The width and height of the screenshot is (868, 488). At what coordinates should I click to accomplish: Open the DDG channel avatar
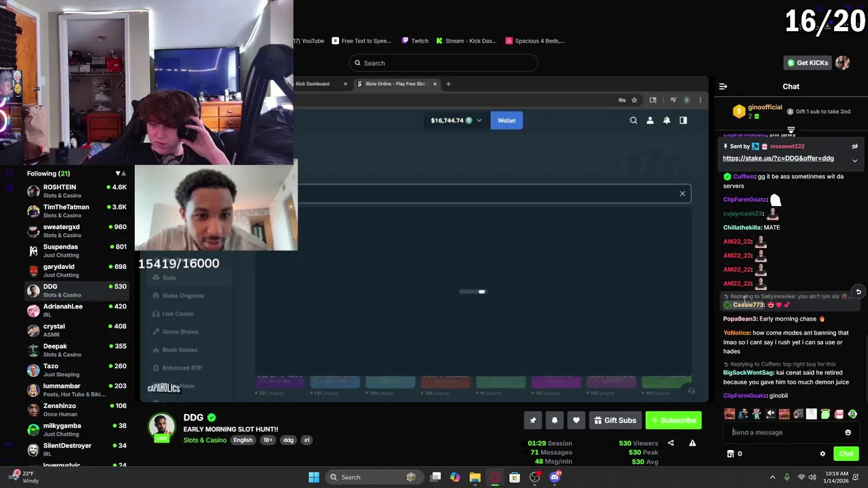[x=161, y=427]
